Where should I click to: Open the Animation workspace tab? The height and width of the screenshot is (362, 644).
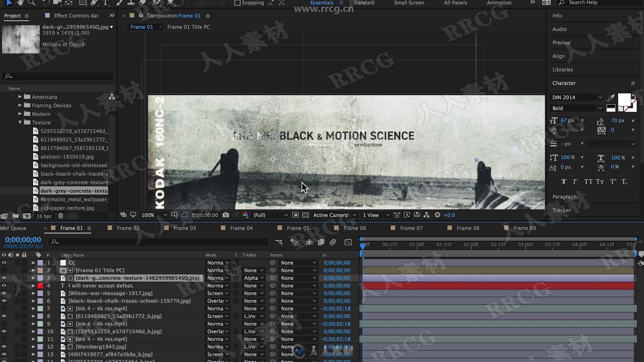click(499, 3)
